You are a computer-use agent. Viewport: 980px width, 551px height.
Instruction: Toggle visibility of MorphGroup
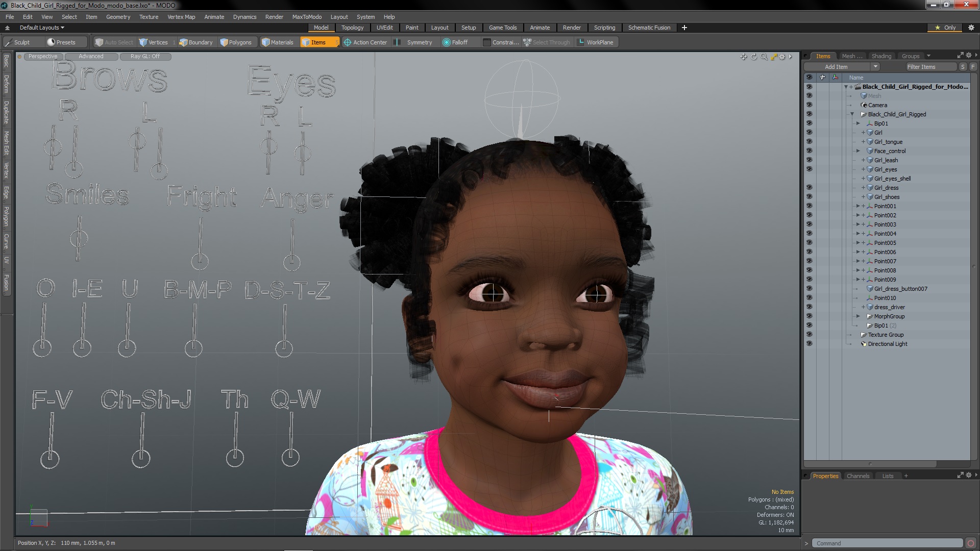pos(809,316)
